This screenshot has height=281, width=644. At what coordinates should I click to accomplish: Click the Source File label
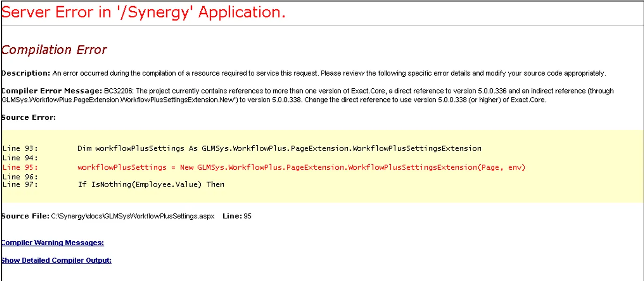(x=25, y=216)
